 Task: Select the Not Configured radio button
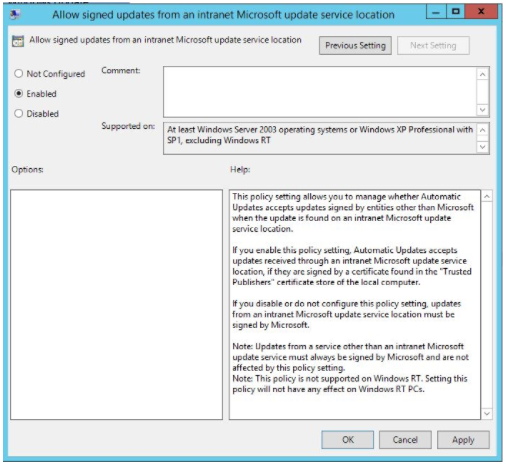click(18, 73)
